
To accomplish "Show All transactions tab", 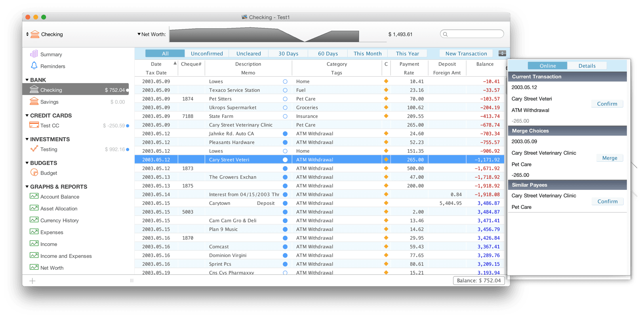I will pos(165,53).
